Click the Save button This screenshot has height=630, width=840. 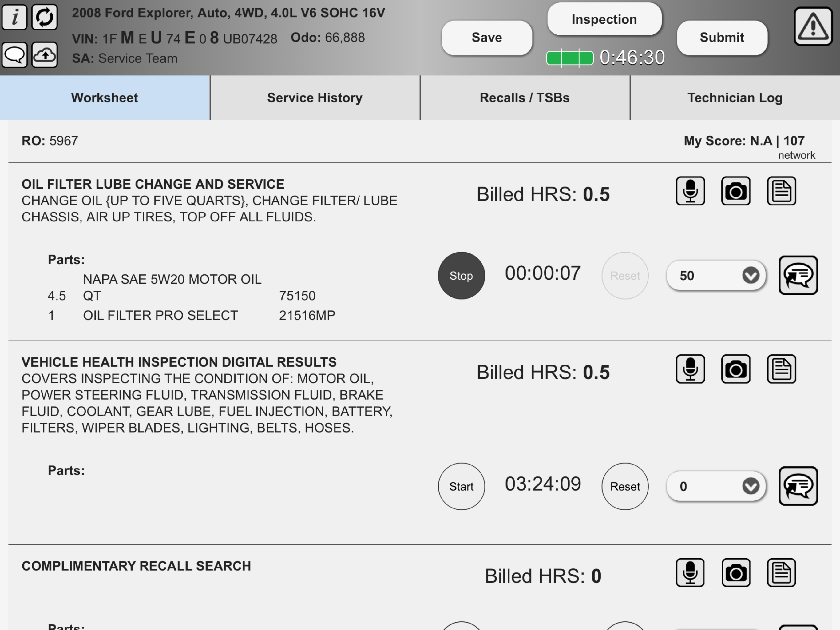487,38
